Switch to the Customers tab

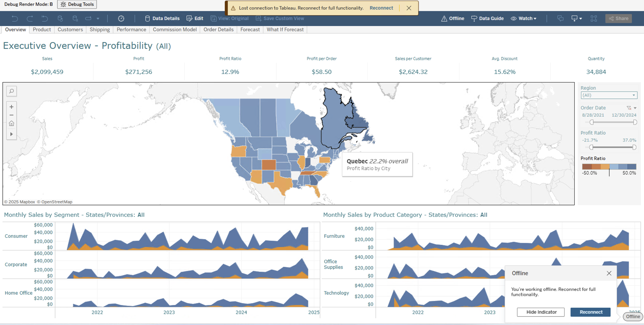tap(70, 29)
